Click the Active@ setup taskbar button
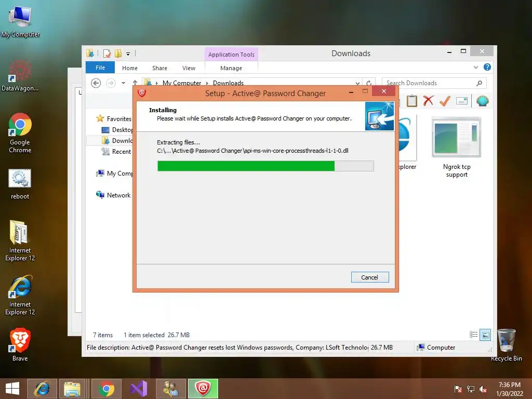Screen dimensions: 532x399 coord(203,389)
